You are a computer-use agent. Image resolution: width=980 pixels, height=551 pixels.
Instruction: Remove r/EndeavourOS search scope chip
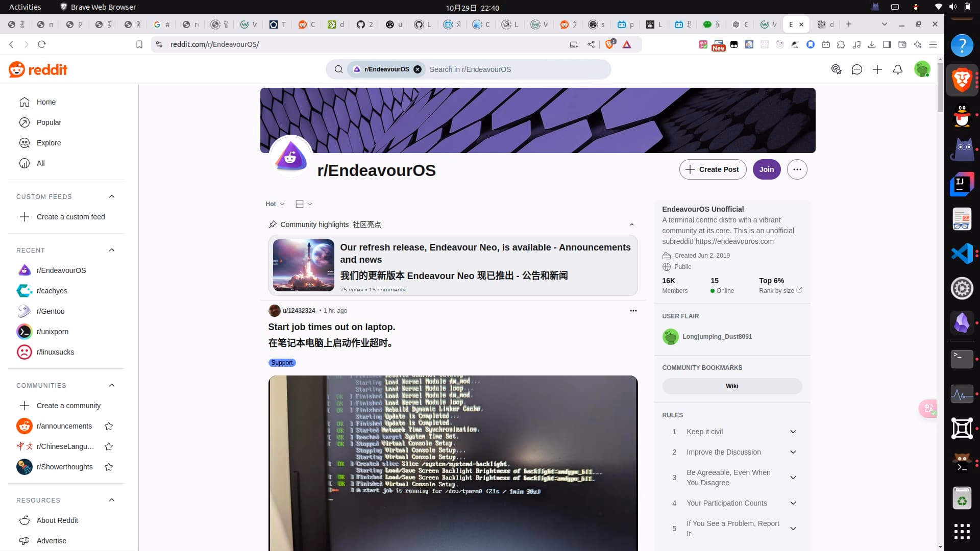point(418,69)
